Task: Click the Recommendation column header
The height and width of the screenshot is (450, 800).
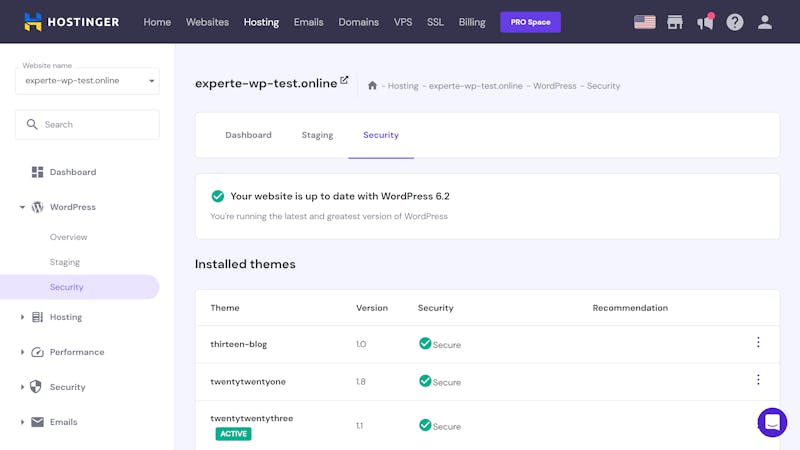Action: coord(630,308)
